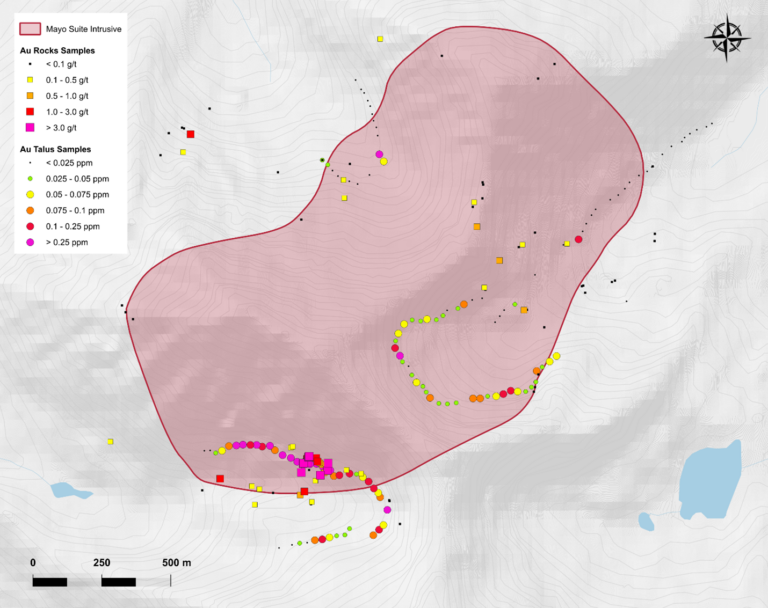Viewport: 768px width, 608px height.
Task: Click the magenta > 3.0 g/t legend square
Action: coord(31,128)
